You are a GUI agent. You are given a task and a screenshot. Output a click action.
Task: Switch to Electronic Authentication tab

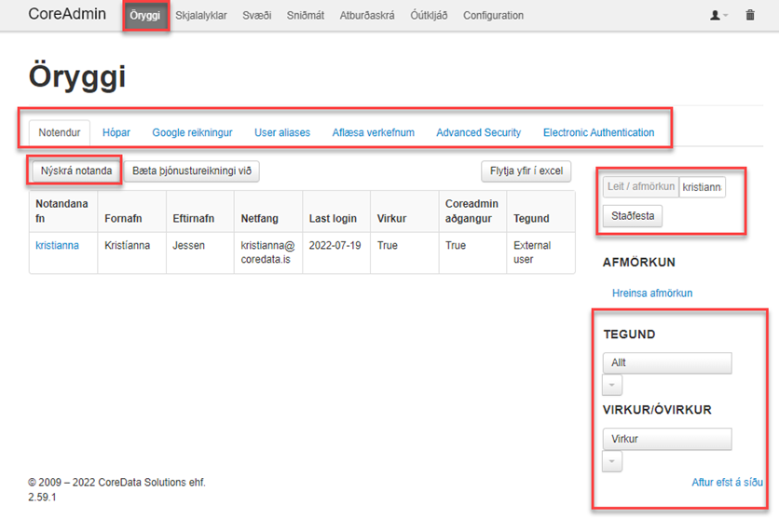point(598,133)
